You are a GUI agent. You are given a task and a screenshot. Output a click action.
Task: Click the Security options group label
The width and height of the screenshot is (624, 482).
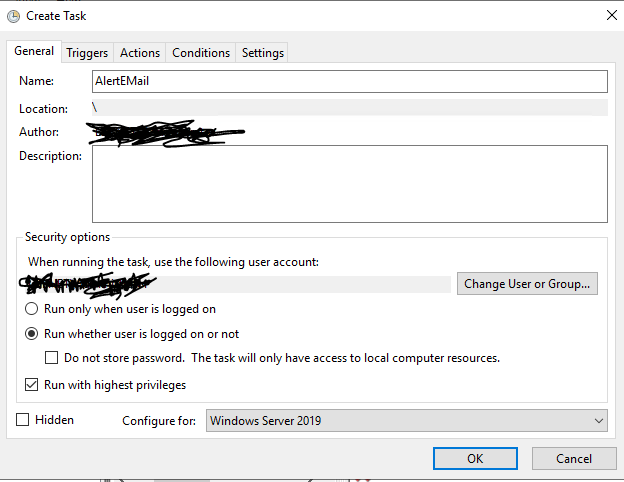click(x=67, y=237)
